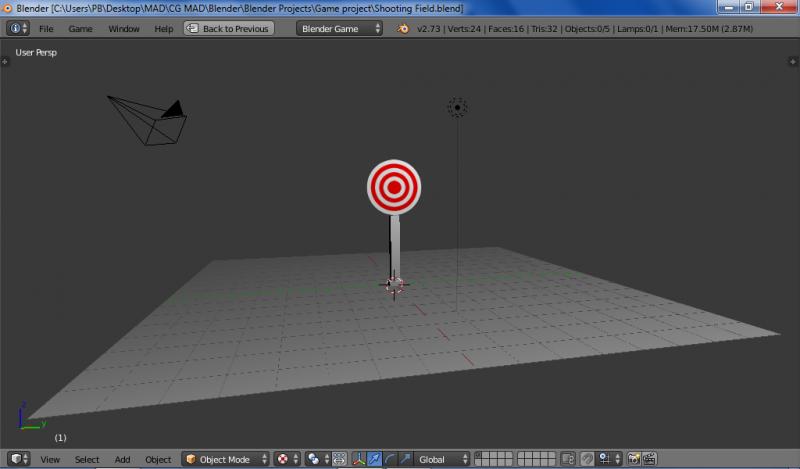The image size is (800, 469).
Task: Open the Window menu
Action: [x=123, y=29]
